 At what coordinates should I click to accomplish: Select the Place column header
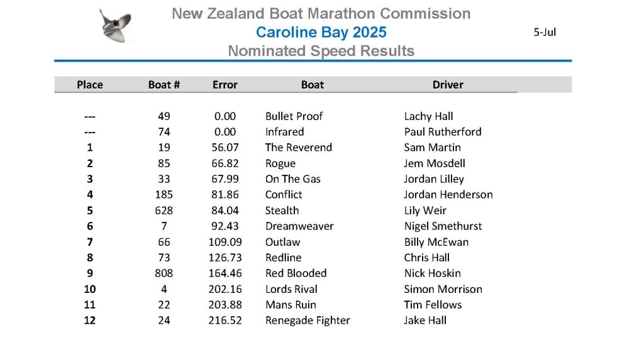pyautogui.click(x=89, y=85)
